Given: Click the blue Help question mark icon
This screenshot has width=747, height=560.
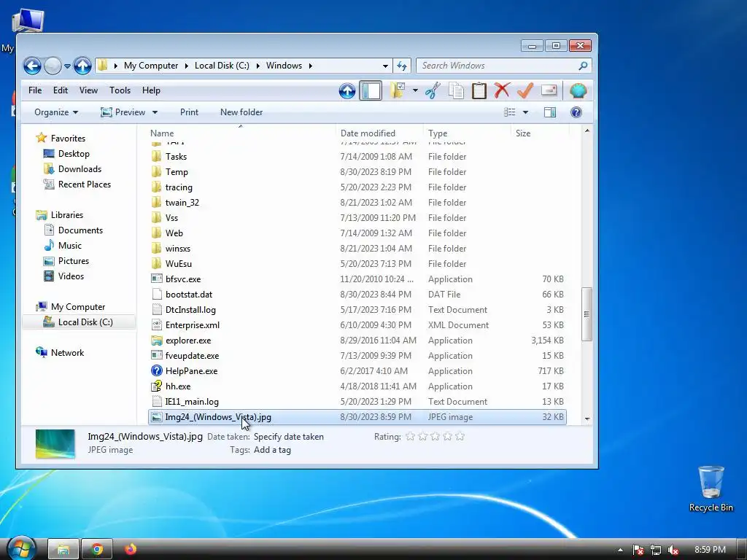Looking at the screenshot, I should (576, 112).
